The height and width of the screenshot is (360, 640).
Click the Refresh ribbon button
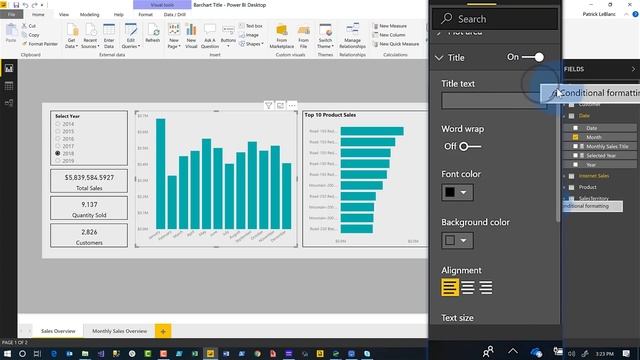click(153, 33)
